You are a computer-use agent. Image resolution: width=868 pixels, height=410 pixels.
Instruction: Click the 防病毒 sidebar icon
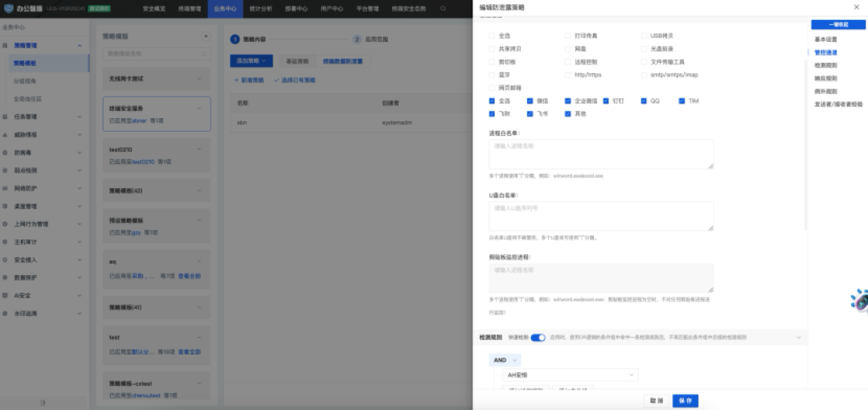click(6, 153)
